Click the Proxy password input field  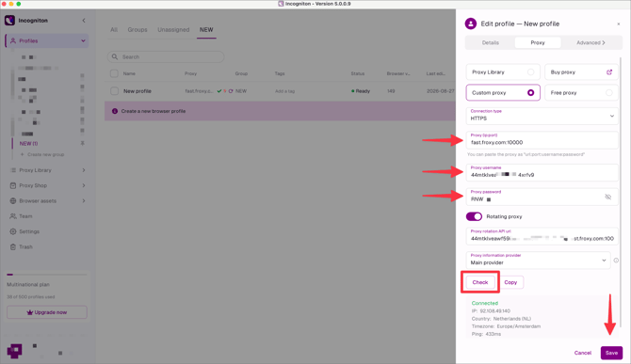tap(542, 197)
